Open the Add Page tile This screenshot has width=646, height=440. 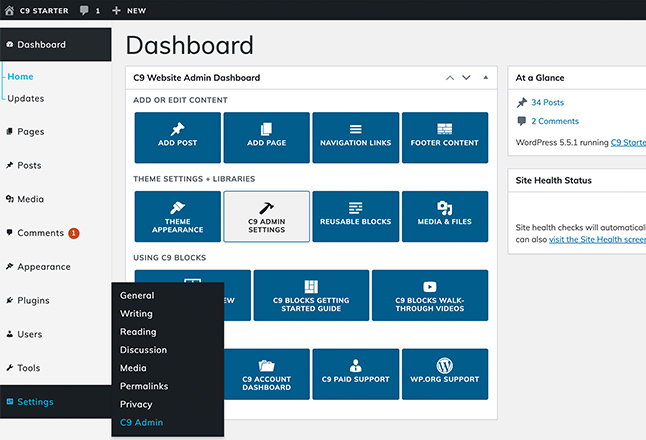(267, 138)
